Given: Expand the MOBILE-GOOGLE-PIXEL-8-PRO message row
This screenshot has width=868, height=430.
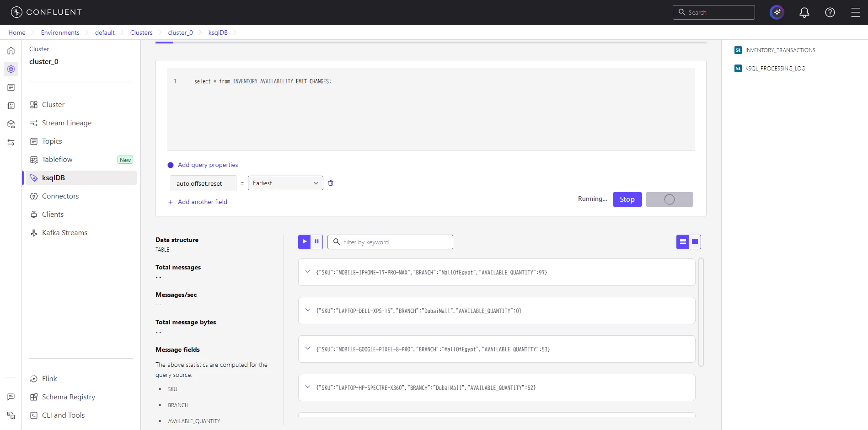Looking at the screenshot, I should point(308,349).
